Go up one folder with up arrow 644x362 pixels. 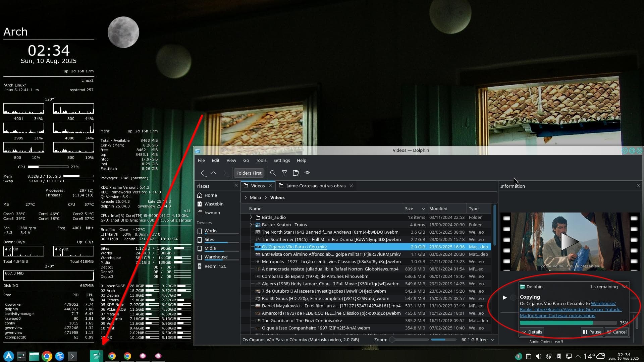point(214,173)
